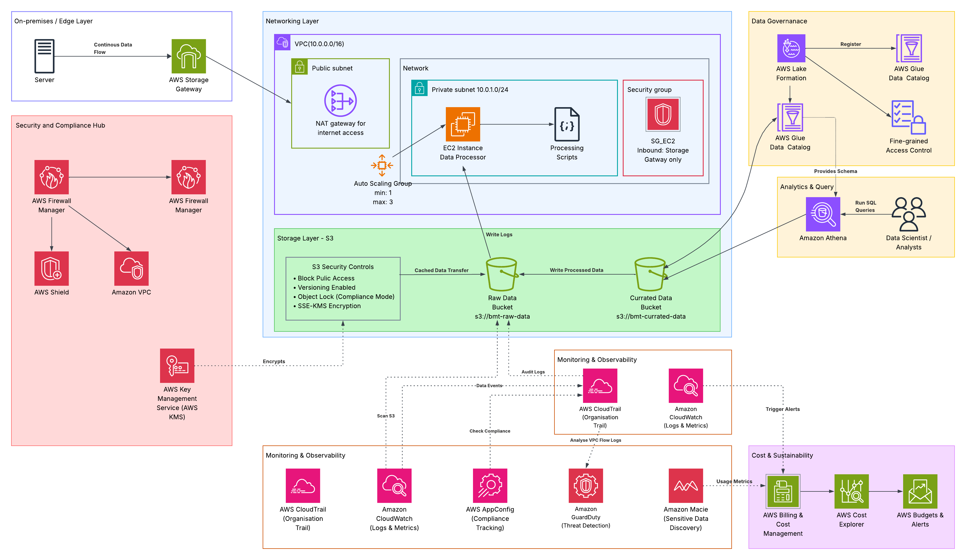Click the AWS Shield icon
The width and height of the screenshot is (966, 560).
tap(51, 268)
